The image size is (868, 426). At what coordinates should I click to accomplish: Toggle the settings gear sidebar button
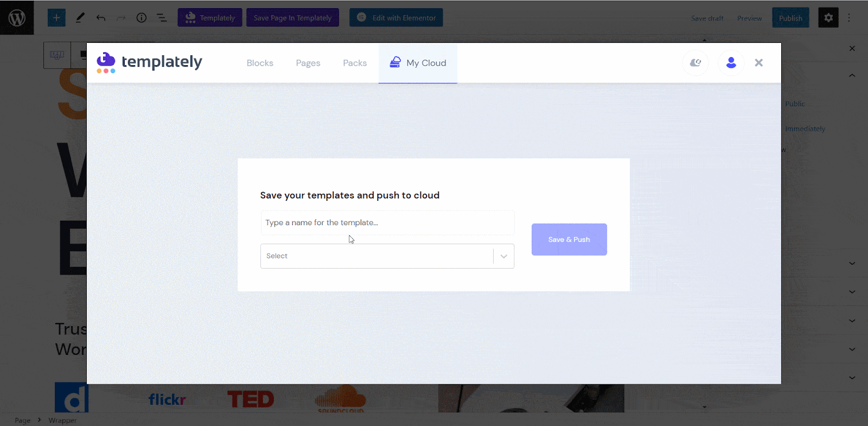(x=828, y=18)
